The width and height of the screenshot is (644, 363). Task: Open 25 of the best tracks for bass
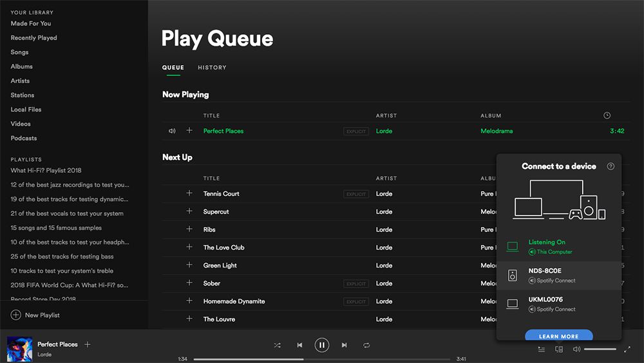(62, 257)
